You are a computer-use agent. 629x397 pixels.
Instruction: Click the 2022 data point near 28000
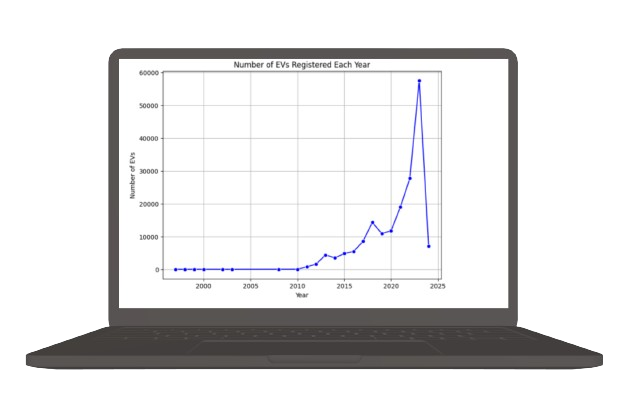(410, 178)
